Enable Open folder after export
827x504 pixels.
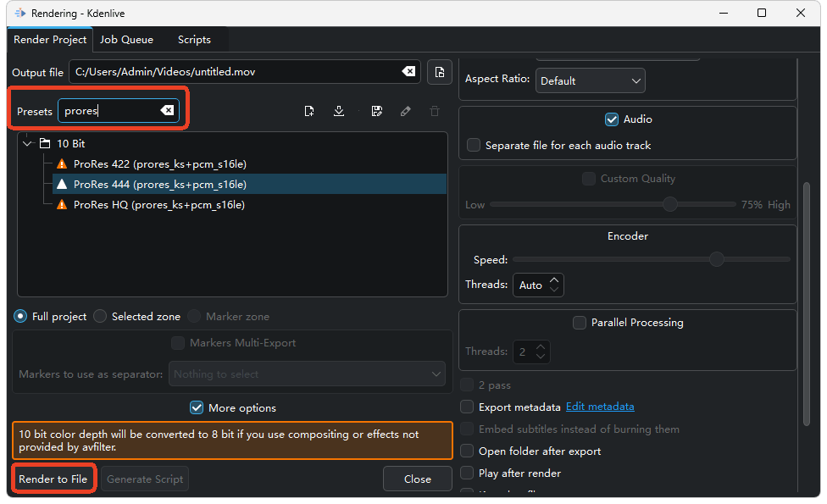[x=467, y=451]
